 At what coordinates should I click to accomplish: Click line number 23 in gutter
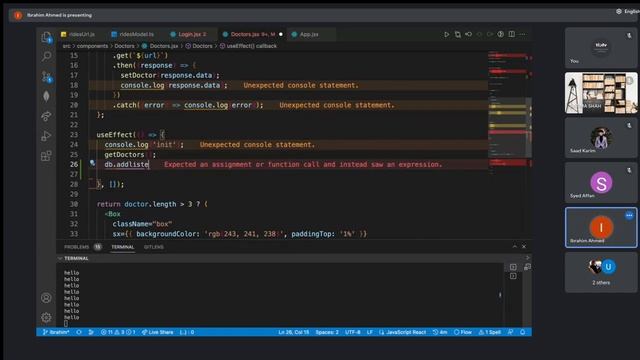tap(73, 135)
